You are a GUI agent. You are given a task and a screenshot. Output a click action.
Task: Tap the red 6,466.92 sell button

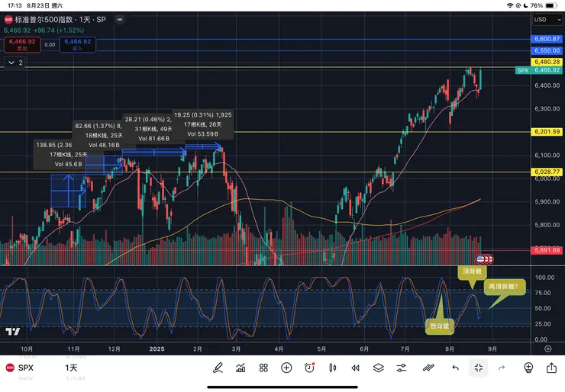pos(22,45)
